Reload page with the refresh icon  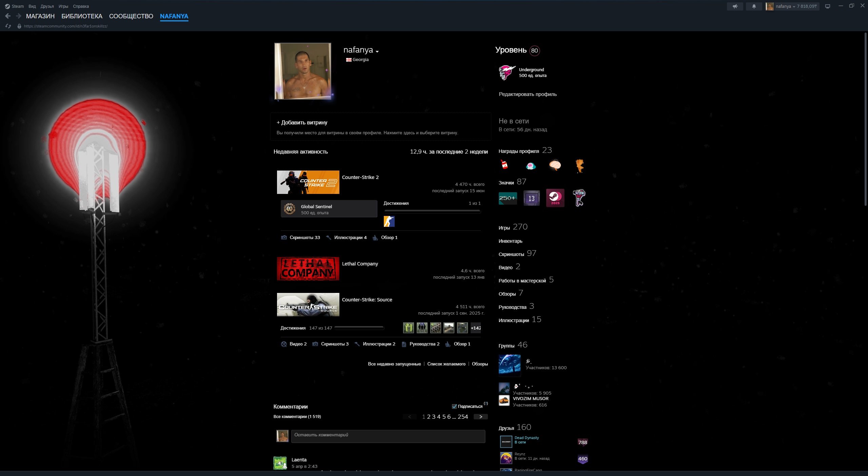point(8,26)
